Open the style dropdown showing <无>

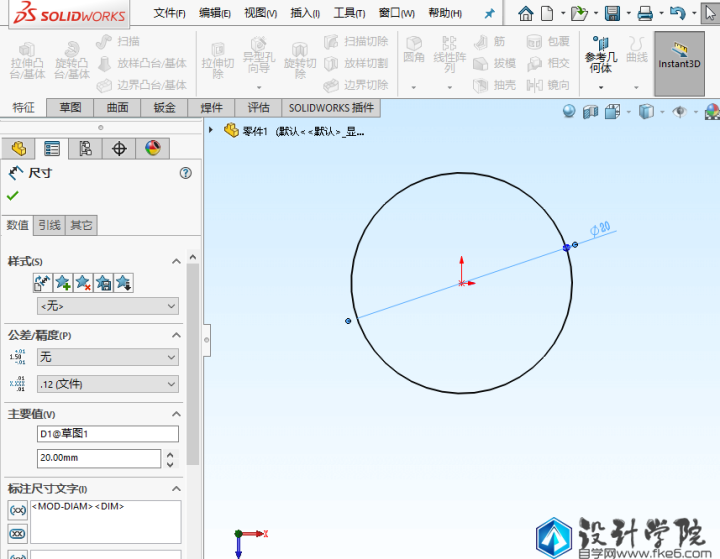[107, 306]
